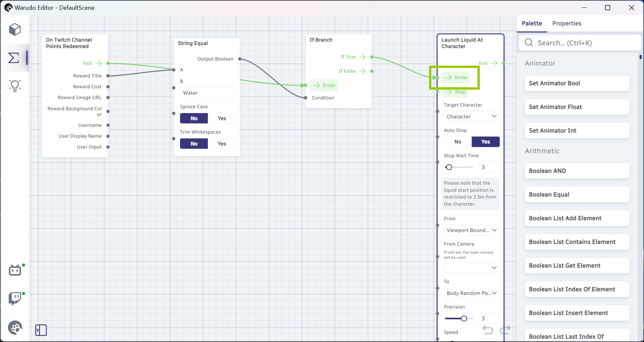Select the Blueprints sigma icon in sidebar
Viewport: 644px width, 342px height.
[x=14, y=58]
